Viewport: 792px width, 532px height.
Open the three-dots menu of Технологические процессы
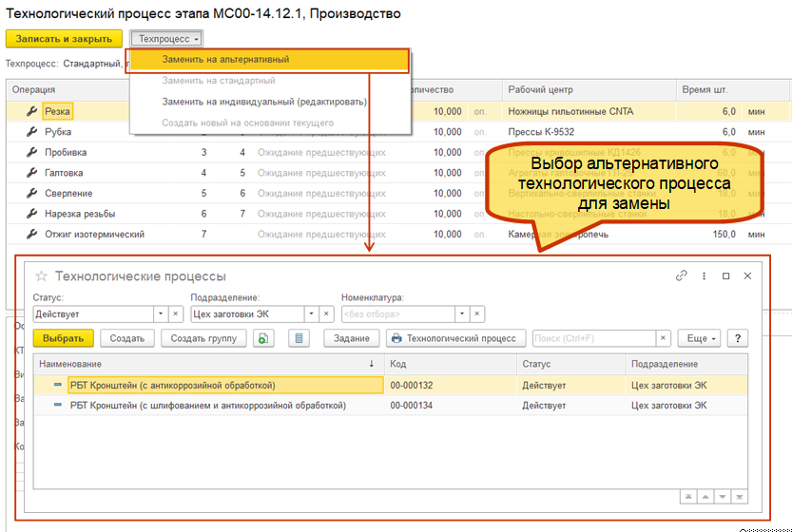(705, 276)
